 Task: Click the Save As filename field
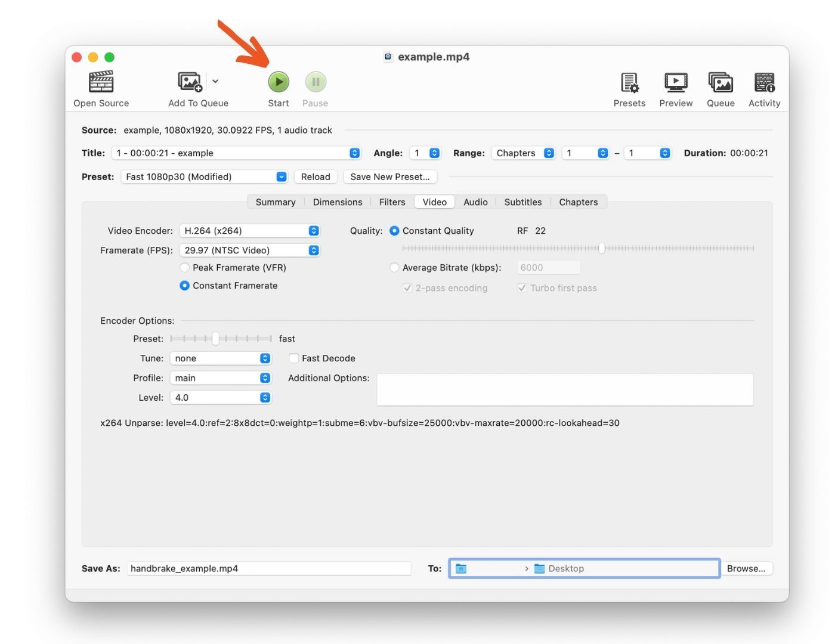(269, 569)
